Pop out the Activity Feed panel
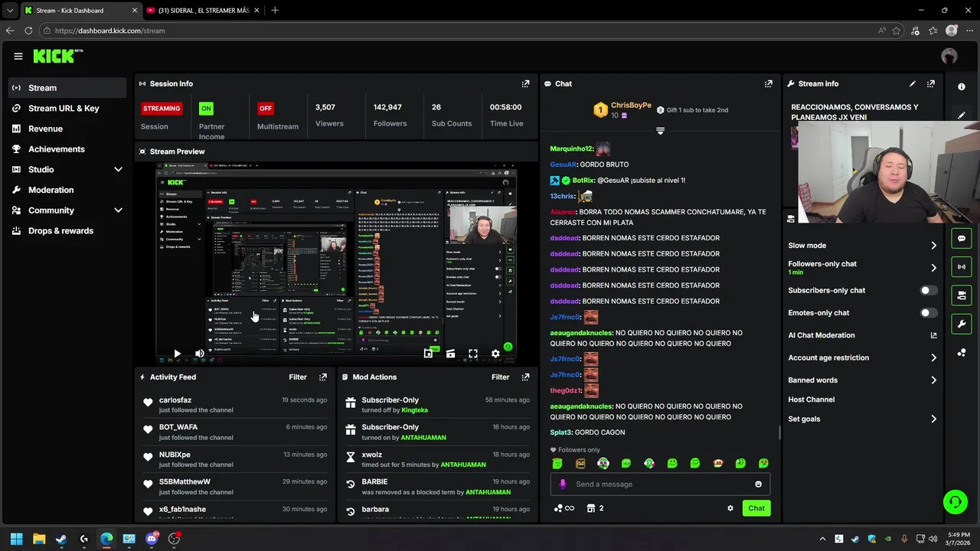The image size is (980, 551). point(323,377)
